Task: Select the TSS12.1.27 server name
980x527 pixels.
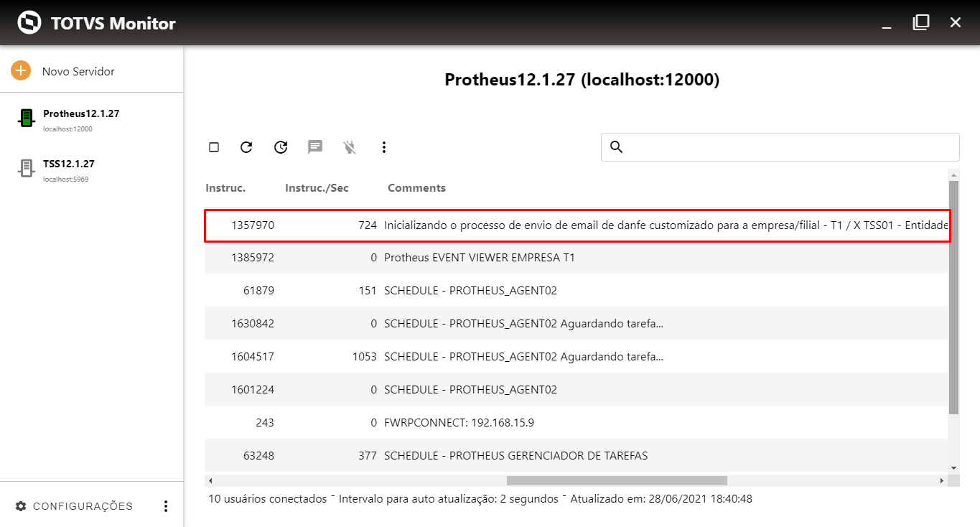Action: tap(69, 164)
